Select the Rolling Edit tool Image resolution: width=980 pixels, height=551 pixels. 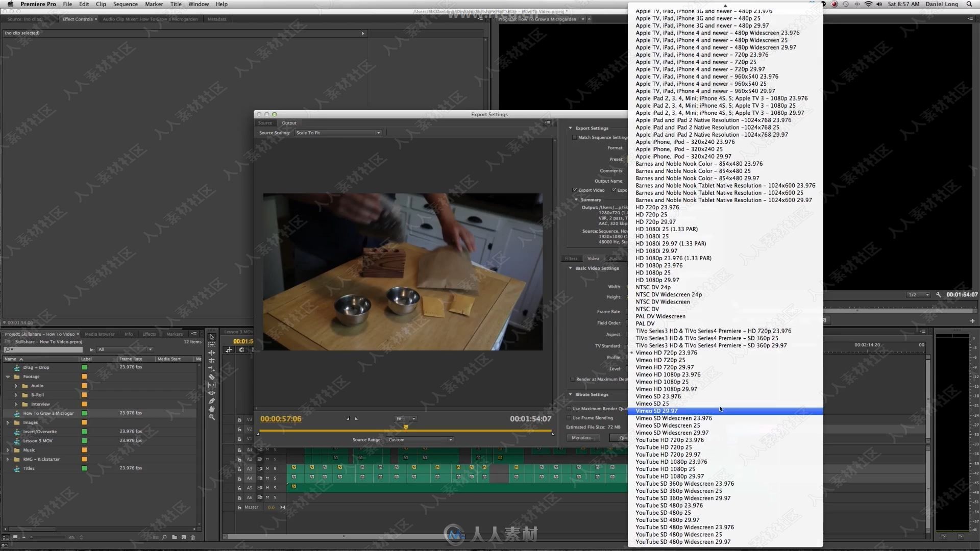tap(212, 361)
